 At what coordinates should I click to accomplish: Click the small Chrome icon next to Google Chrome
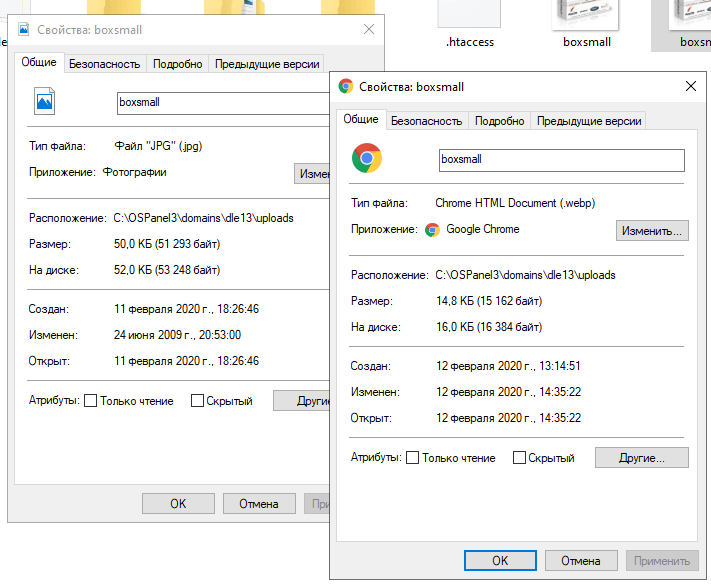tap(432, 230)
